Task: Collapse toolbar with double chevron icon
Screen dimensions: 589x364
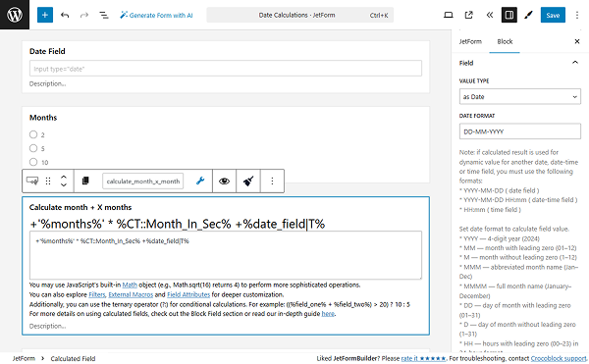Action: point(489,15)
